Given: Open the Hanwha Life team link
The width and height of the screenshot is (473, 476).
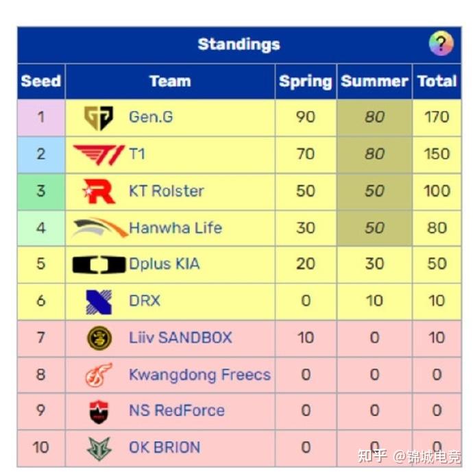Looking at the screenshot, I should click(x=175, y=228).
